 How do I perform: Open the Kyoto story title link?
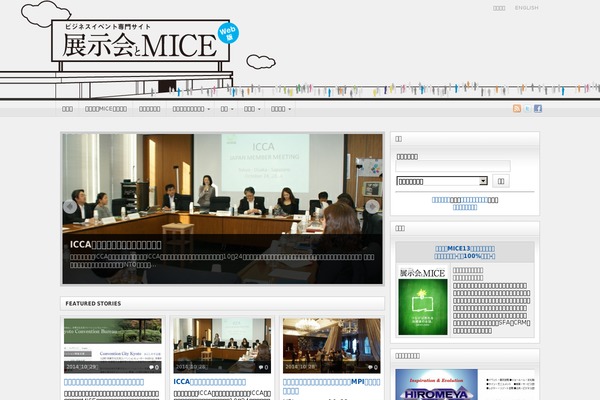point(104,382)
